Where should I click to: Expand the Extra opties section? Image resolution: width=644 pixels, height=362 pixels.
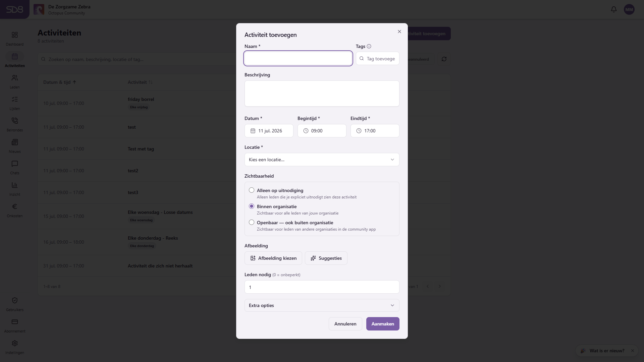322,305
